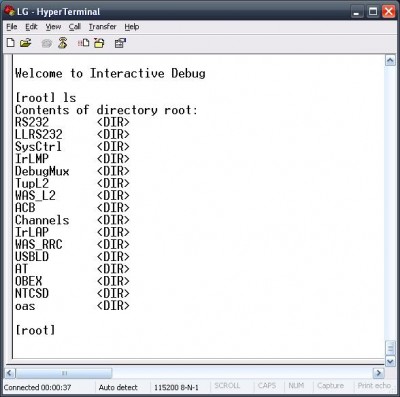Click the LLRS232 directory entry

[x=39, y=135]
